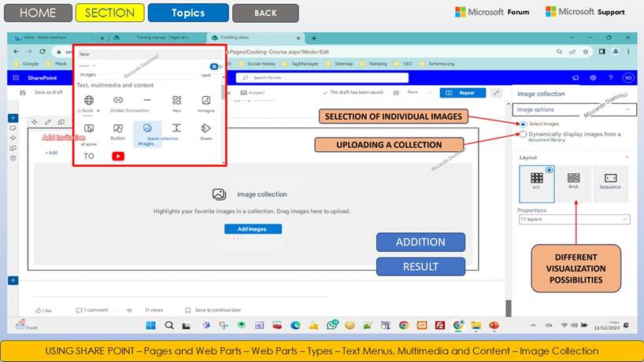Click the gray BACK button
Viewport: 644px width, 362px height.
(265, 13)
